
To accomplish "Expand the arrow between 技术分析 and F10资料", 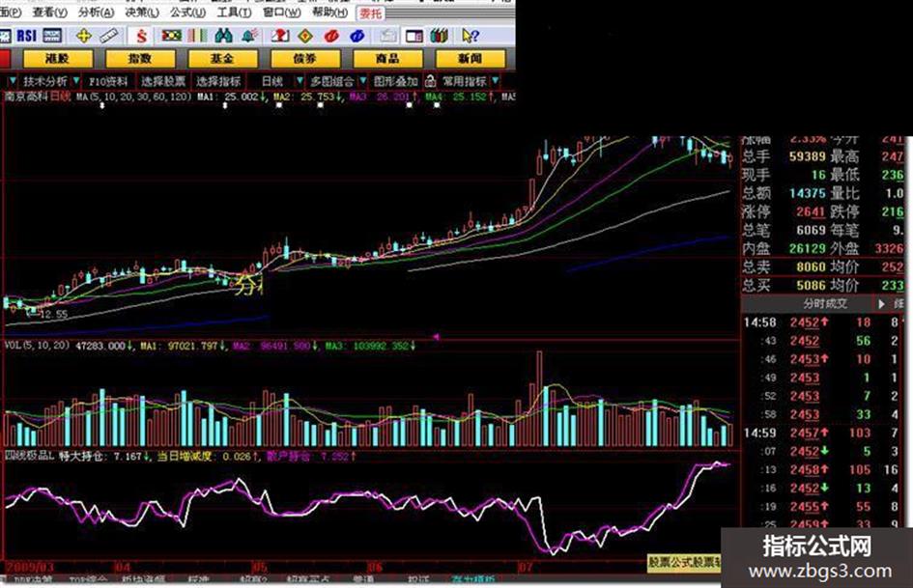I will [76, 81].
